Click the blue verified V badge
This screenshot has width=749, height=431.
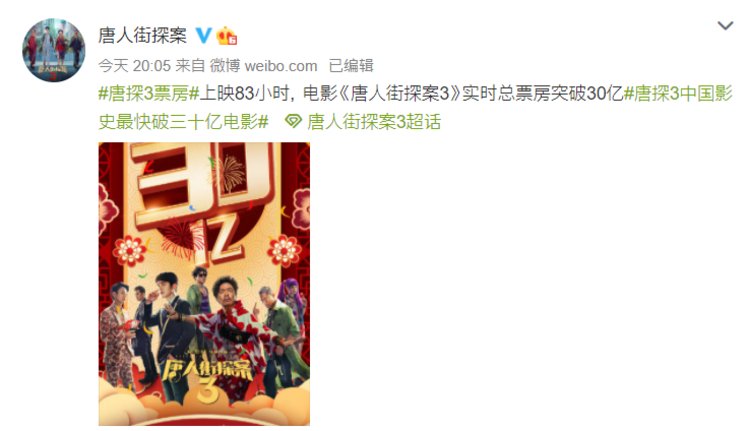point(203,35)
